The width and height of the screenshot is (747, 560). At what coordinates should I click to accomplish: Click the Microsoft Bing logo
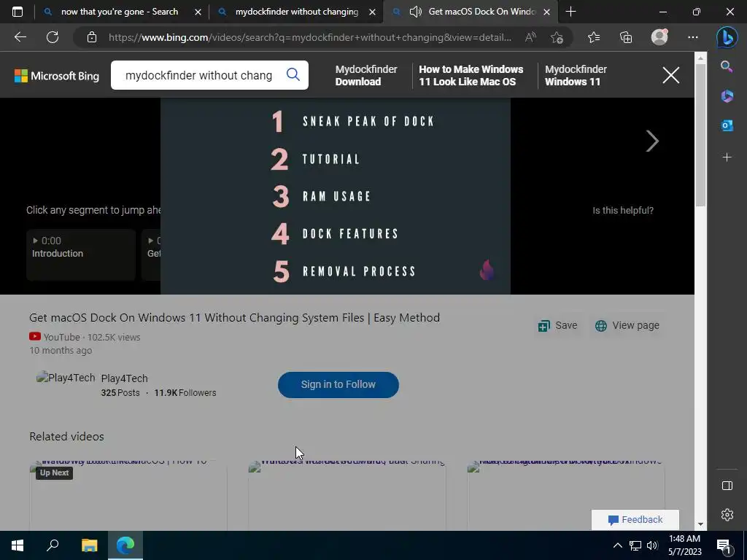click(x=57, y=76)
